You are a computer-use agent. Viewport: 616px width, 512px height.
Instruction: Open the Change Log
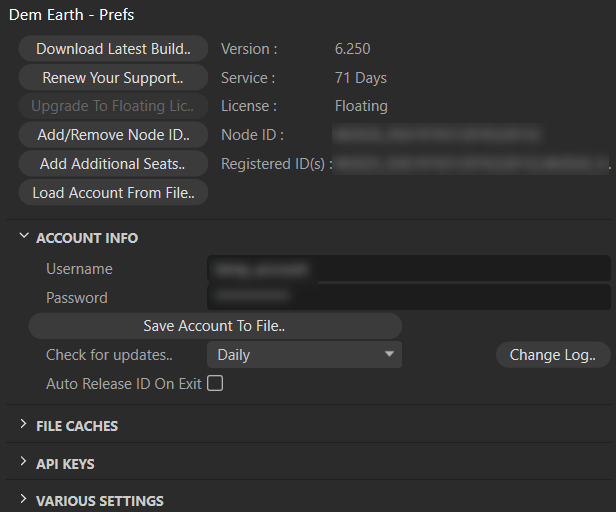point(553,355)
